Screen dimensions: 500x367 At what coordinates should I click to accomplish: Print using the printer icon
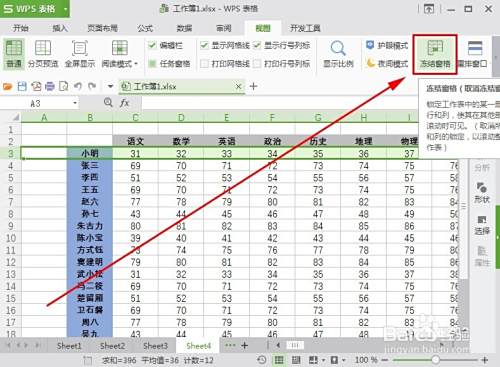50,87
